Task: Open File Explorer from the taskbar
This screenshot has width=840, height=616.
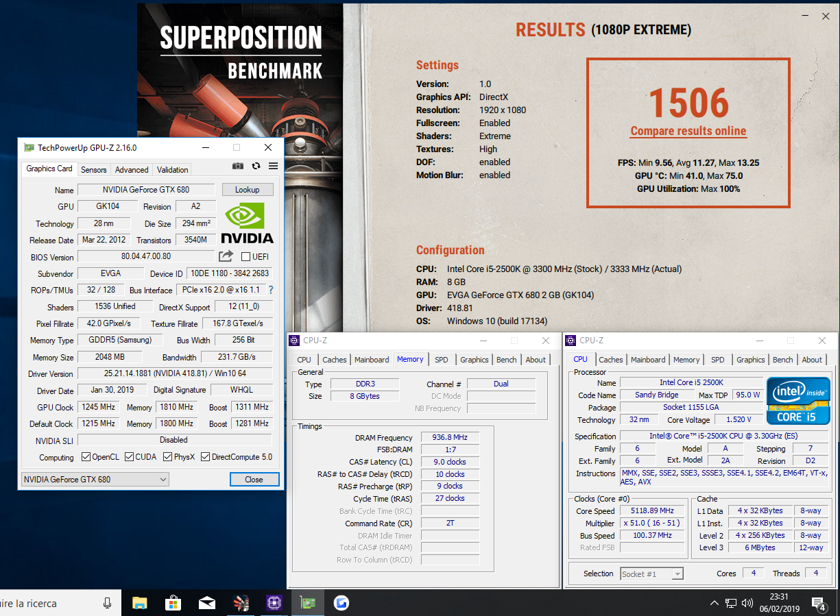Action: click(140, 603)
